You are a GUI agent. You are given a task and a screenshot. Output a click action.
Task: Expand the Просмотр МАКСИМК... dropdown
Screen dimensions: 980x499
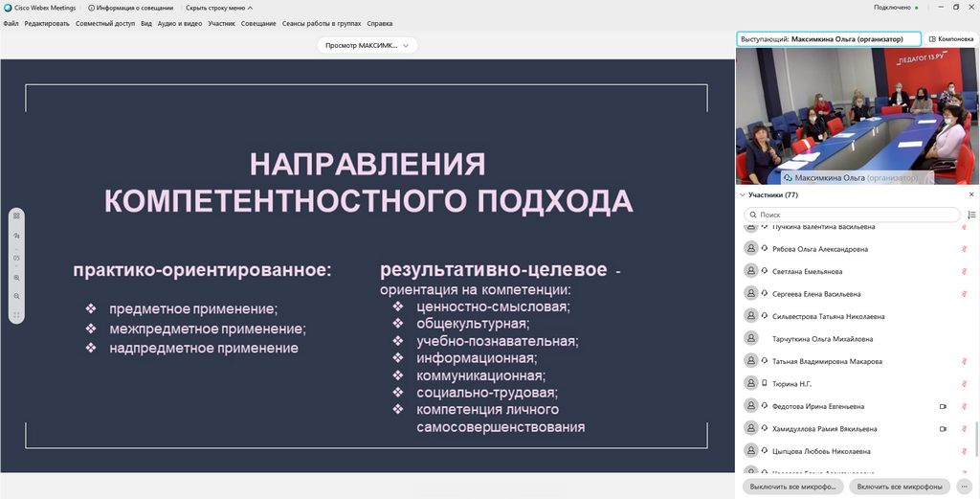[x=405, y=45]
